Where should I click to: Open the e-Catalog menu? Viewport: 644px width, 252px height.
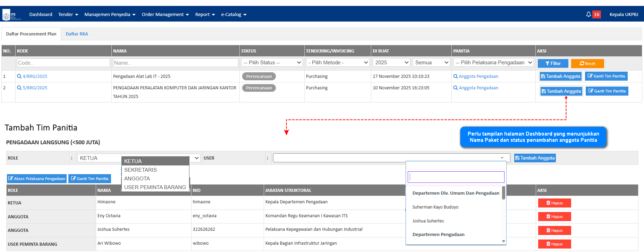point(234,15)
